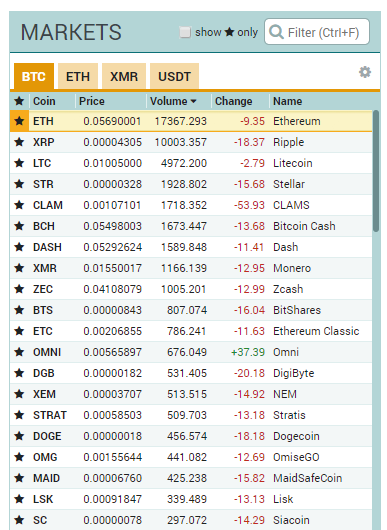Screen dimensions: 387x530
Task: Open the Stellar market name
Action: click(289, 184)
